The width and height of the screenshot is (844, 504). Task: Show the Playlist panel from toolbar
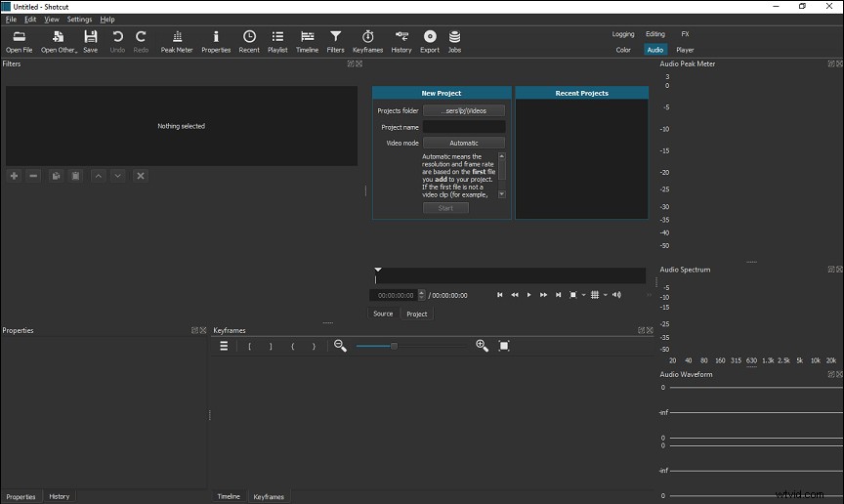(x=277, y=41)
